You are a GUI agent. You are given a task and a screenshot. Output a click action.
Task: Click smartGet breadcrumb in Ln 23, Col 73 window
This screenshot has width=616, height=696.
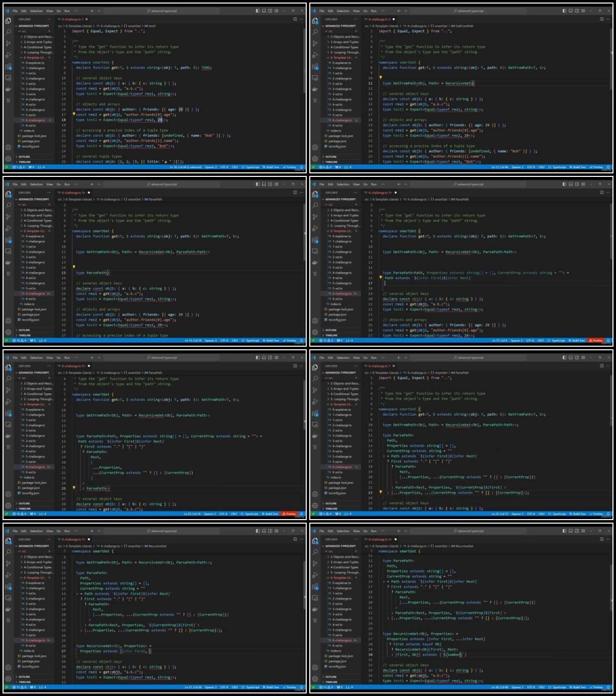click(440, 373)
